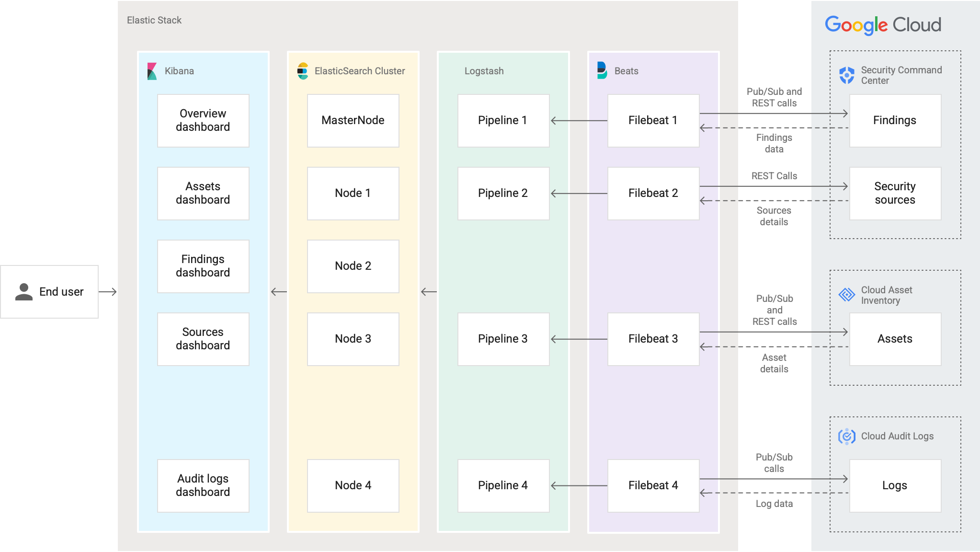Click the ElasticSearch Cluster icon
The width and height of the screenshot is (980, 552).
click(x=302, y=71)
